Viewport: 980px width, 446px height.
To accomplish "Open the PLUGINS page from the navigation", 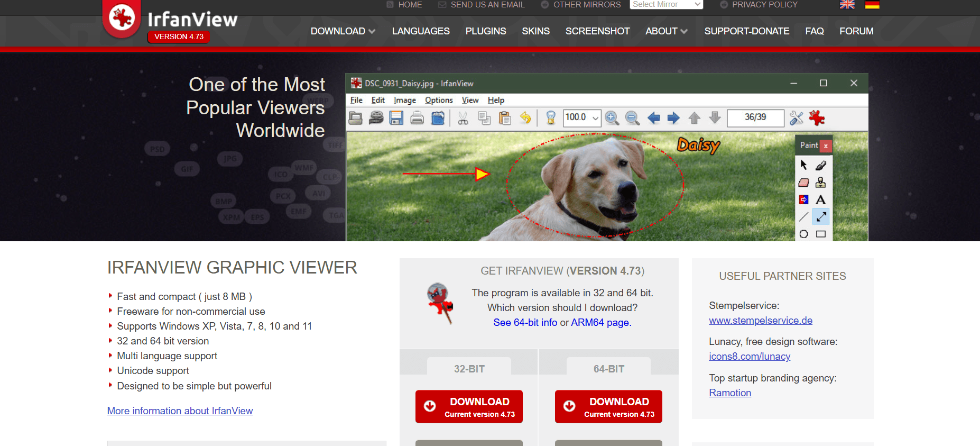I will coord(485,31).
